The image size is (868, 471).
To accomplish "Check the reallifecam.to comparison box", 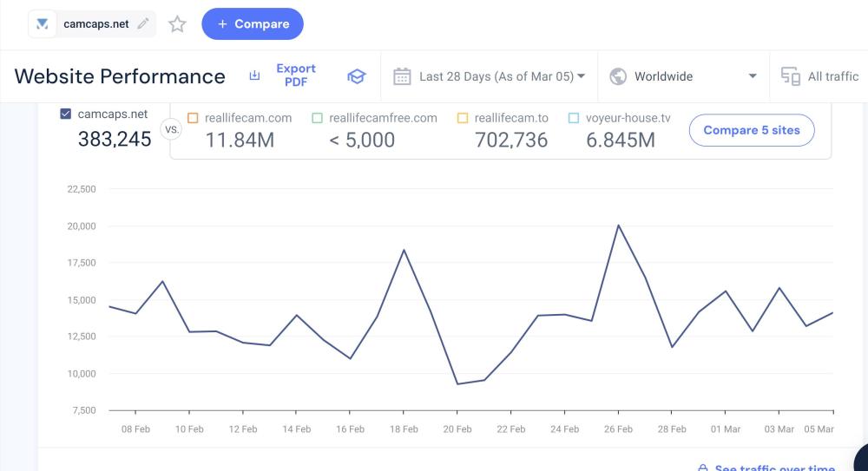I will pyautogui.click(x=463, y=118).
